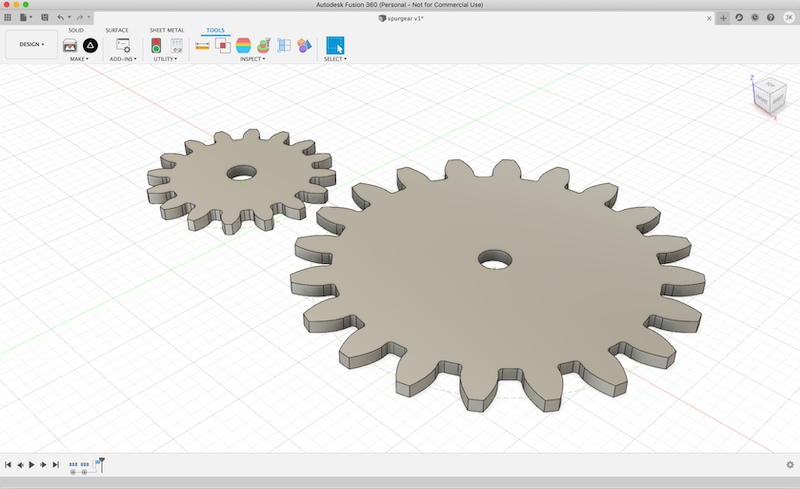
Task: Jump to timeline beginning
Action: pyautogui.click(x=8, y=464)
